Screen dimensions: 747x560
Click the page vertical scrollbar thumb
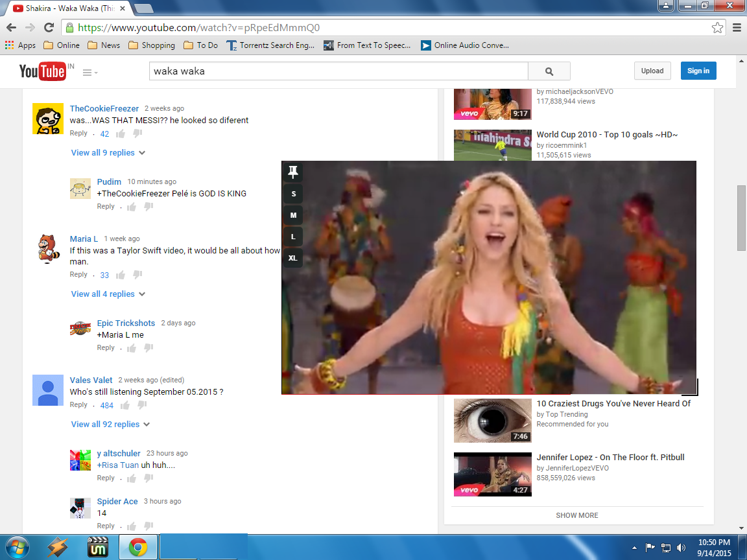[741, 218]
